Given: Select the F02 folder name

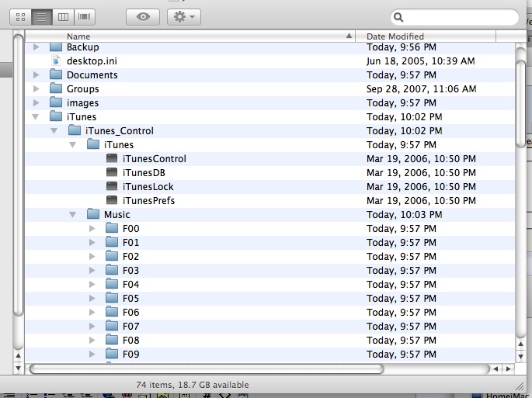Looking at the screenshot, I should pyautogui.click(x=131, y=256).
